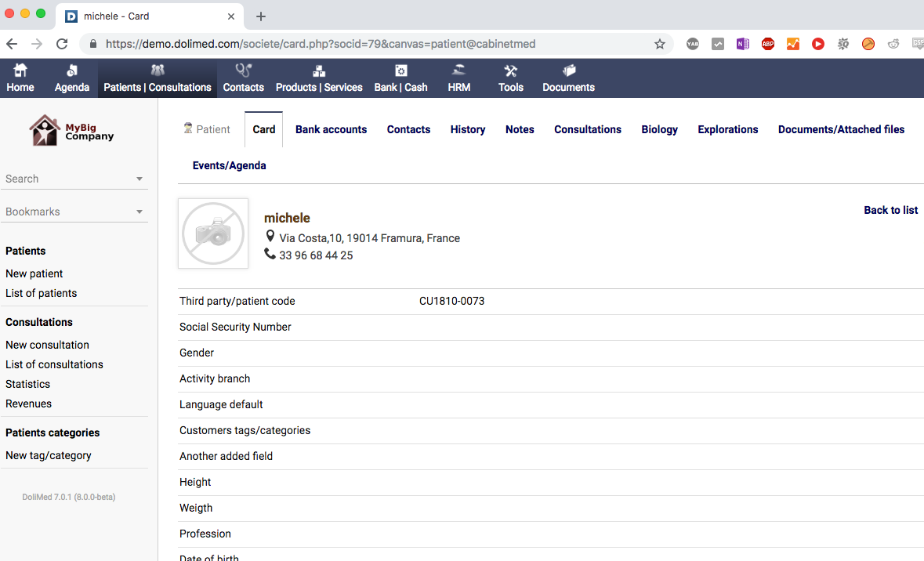This screenshot has width=924, height=561.
Task: Open the Home module icon
Action: click(x=20, y=71)
